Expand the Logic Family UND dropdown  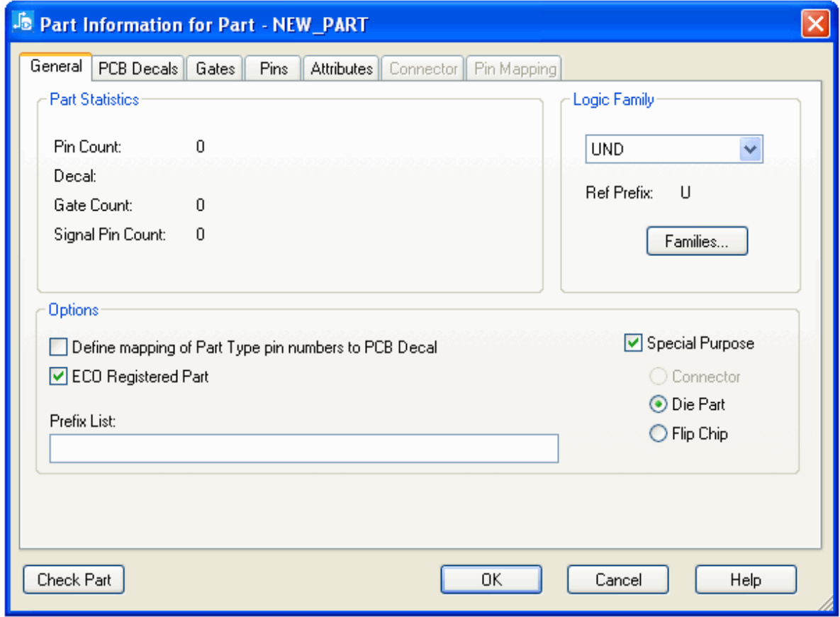(x=750, y=150)
